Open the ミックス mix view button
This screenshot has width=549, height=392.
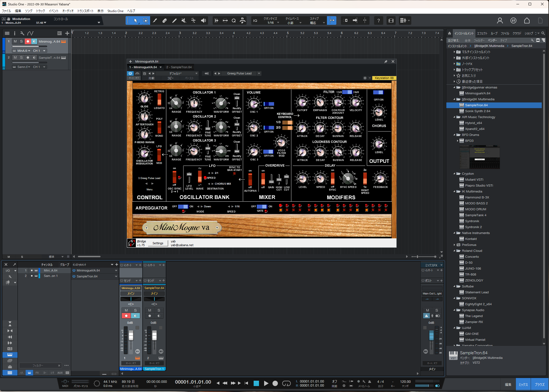523,385
